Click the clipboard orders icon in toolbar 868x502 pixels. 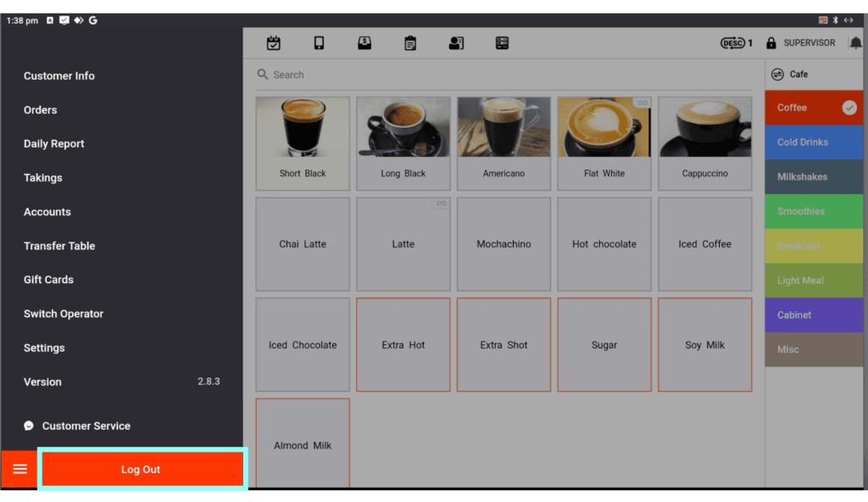tap(410, 43)
